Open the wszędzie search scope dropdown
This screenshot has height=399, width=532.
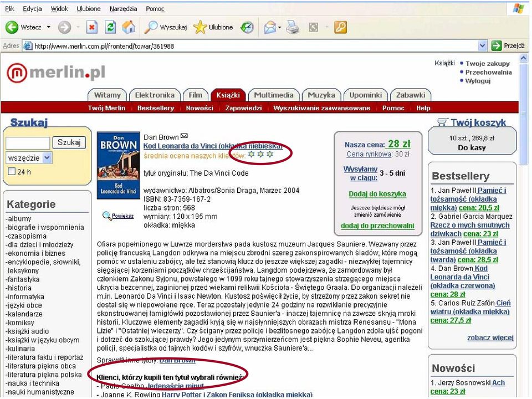[x=47, y=158]
